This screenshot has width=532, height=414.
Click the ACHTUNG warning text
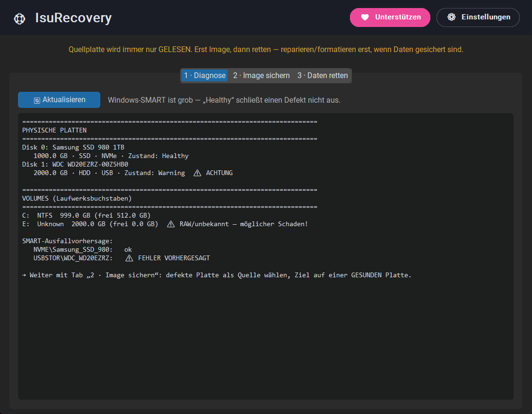click(219, 173)
